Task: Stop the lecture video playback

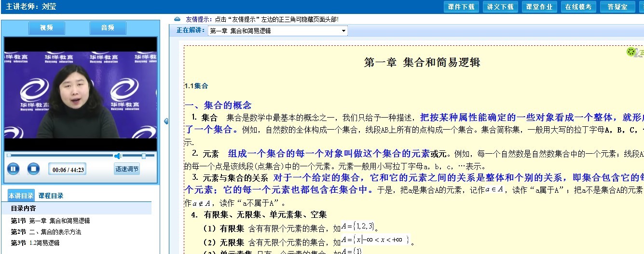Action: coord(33,169)
